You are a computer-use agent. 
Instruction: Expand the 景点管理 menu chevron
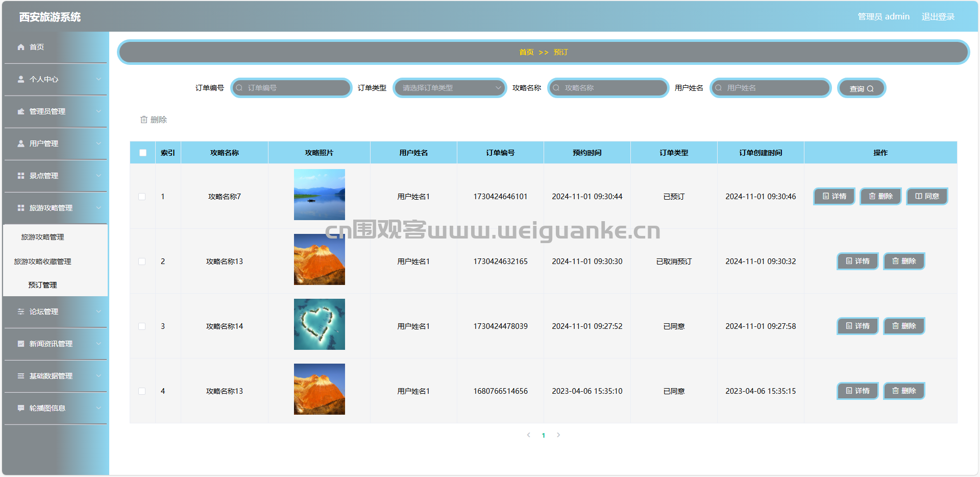click(x=99, y=176)
